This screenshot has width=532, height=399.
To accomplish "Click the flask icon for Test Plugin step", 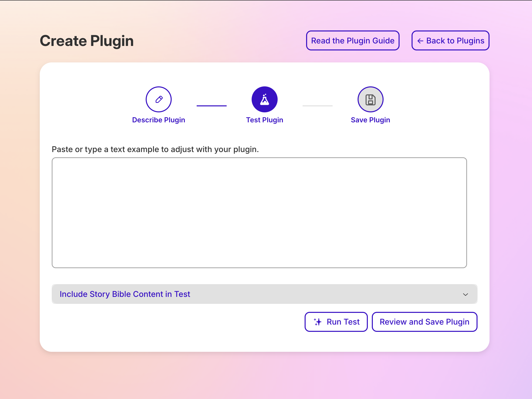I will click(x=265, y=99).
